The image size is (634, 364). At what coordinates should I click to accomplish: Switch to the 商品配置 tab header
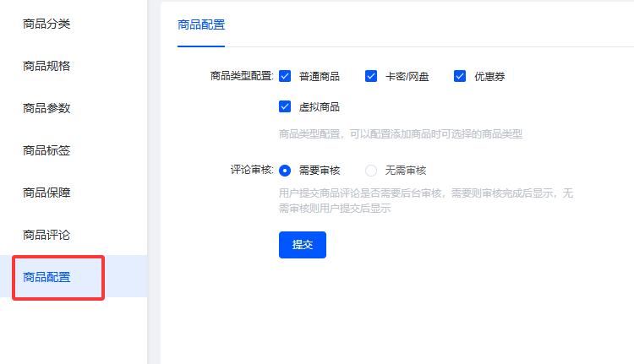click(x=201, y=24)
